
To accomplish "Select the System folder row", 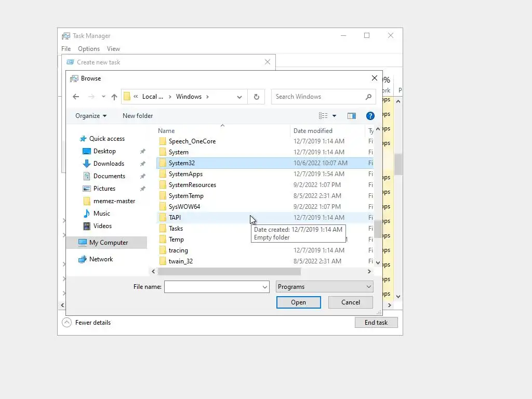I will pyautogui.click(x=265, y=152).
